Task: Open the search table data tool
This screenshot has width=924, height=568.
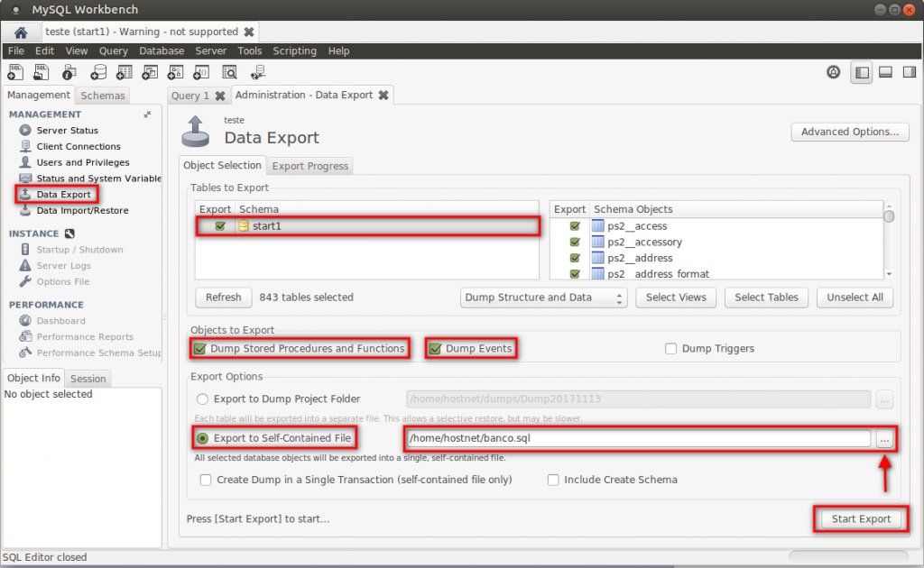Action: pos(230,71)
